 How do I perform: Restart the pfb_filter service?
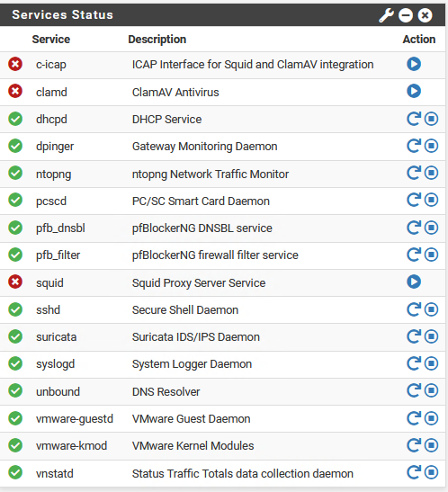tap(414, 255)
